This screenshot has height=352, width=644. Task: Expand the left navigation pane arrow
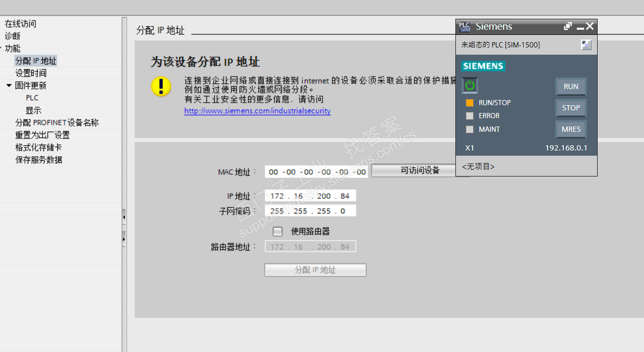point(124,239)
